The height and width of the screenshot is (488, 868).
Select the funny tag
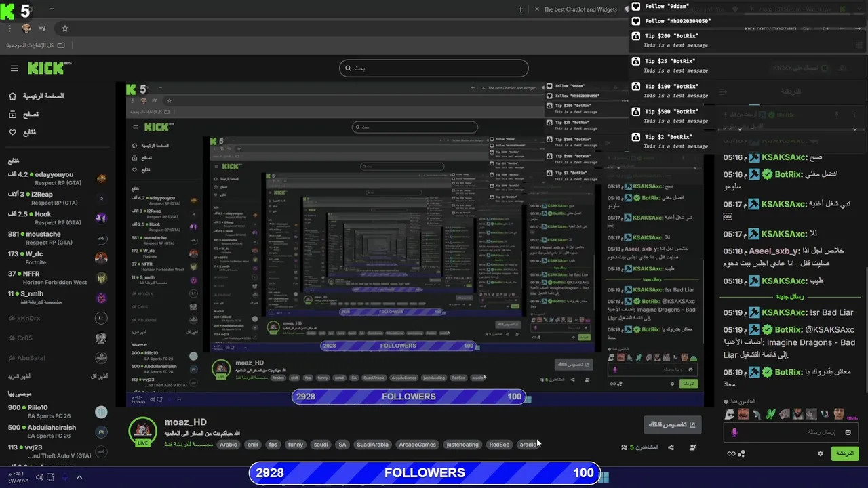click(x=296, y=445)
